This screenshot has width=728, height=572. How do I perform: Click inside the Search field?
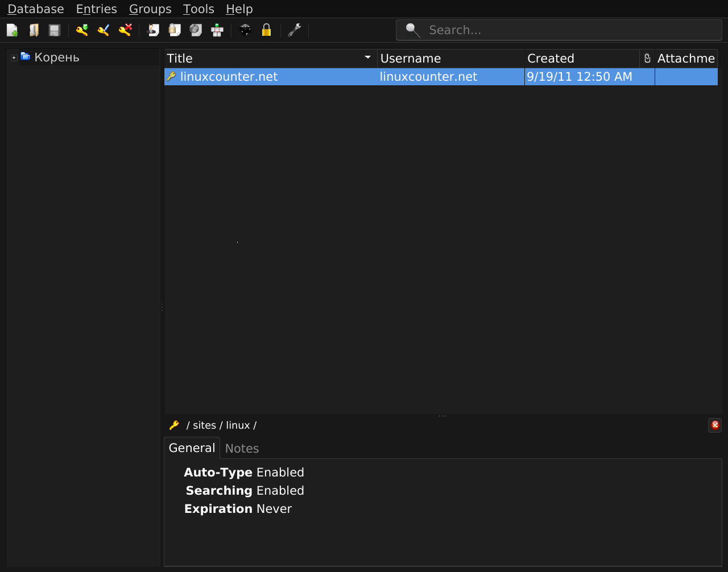tap(557, 30)
